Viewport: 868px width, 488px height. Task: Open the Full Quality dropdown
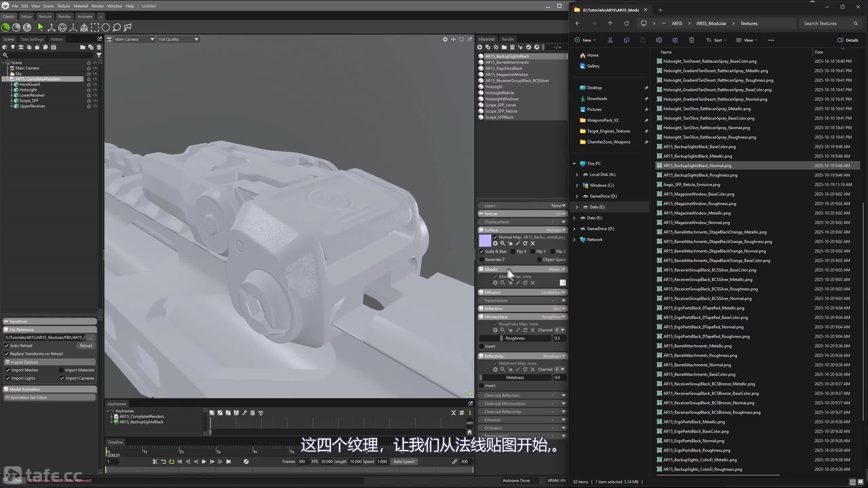point(178,39)
